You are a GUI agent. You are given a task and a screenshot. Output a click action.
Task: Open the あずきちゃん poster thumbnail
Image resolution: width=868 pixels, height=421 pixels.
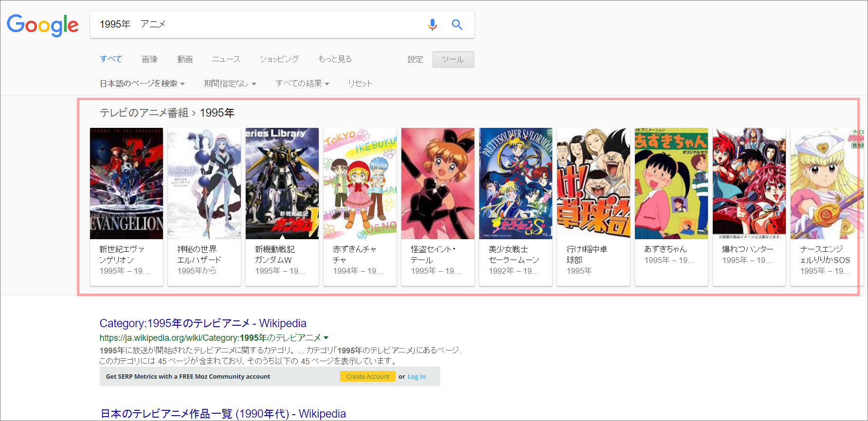(x=671, y=183)
